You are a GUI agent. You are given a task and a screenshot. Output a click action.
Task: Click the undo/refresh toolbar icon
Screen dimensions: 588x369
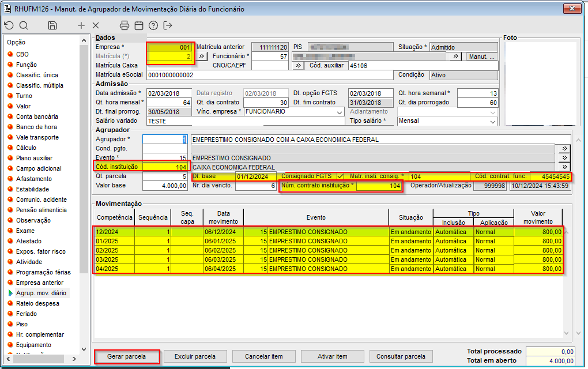(x=9, y=25)
